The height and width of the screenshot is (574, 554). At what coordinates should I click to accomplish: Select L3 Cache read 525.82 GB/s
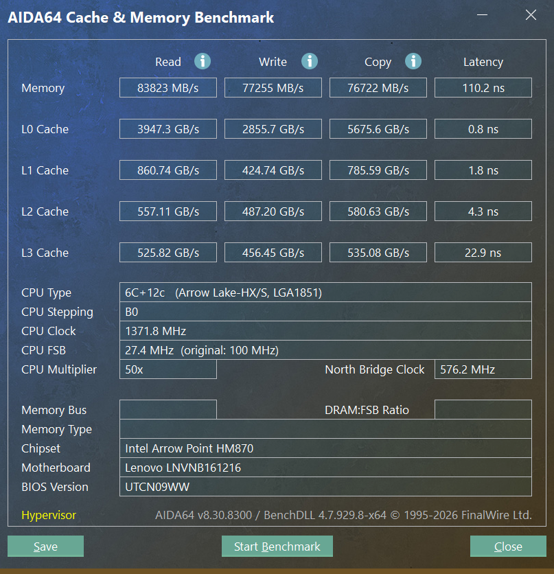click(168, 252)
